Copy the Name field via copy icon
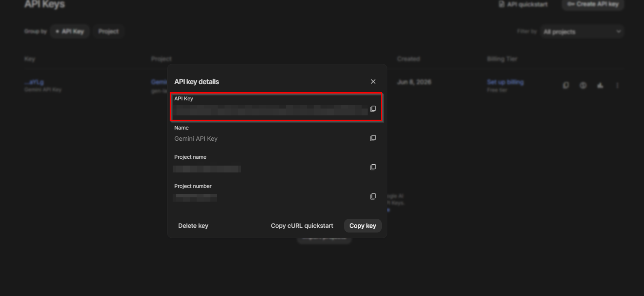The width and height of the screenshot is (644, 296). [373, 138]
